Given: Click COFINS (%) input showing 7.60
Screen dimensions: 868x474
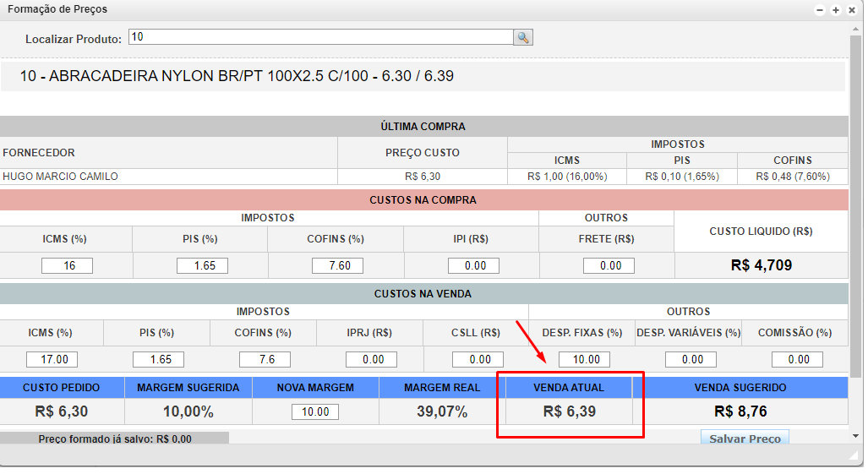Looking at the screenshot, I should pos(337,265).
